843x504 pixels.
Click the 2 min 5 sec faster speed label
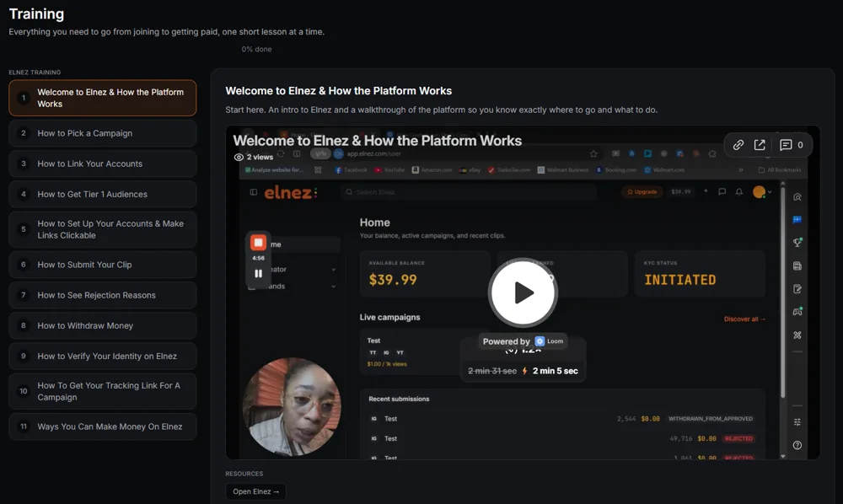coord(556,371)
